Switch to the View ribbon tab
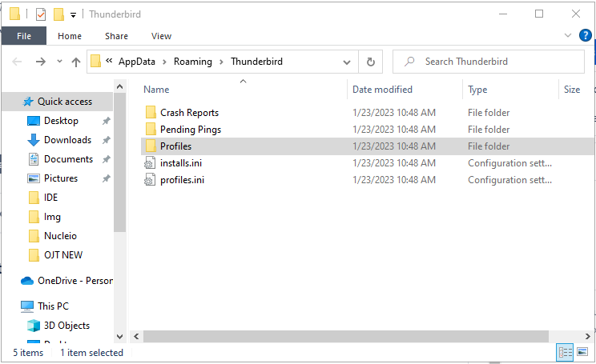 pos(161,36)
